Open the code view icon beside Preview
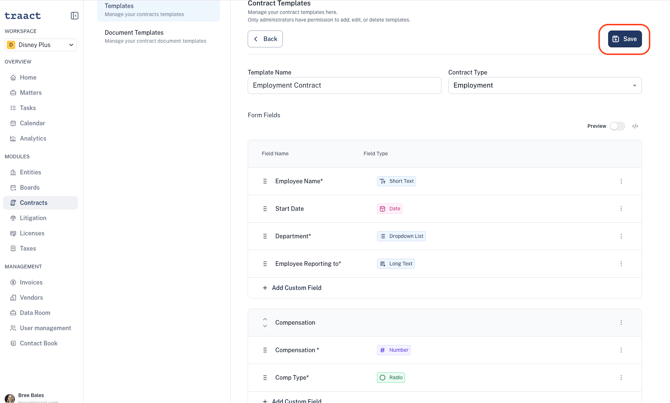Viewport: 670px width, 403px height. pos(635,126)
